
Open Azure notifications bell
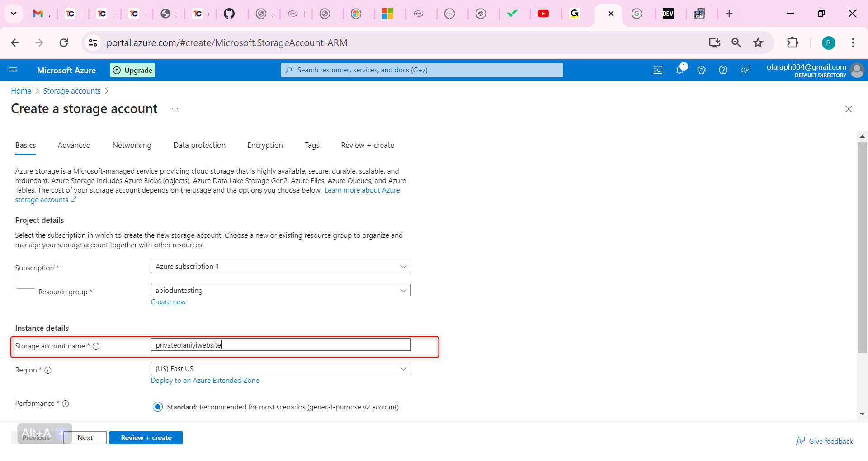point(679,70)
